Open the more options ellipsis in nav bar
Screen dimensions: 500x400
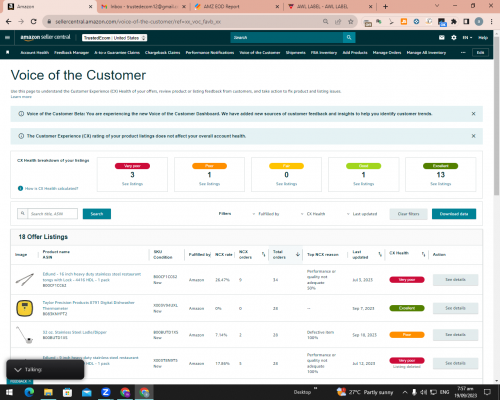click(463, 52)
